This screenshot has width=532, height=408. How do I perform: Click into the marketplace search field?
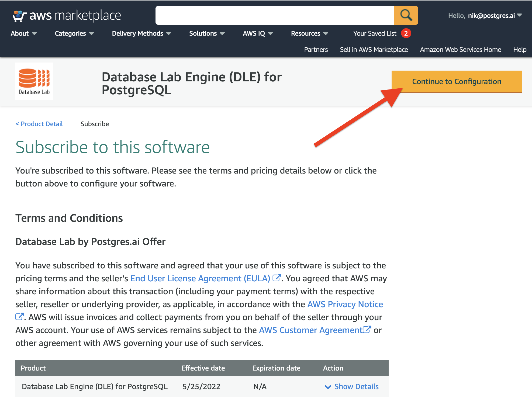pos(275,15)
